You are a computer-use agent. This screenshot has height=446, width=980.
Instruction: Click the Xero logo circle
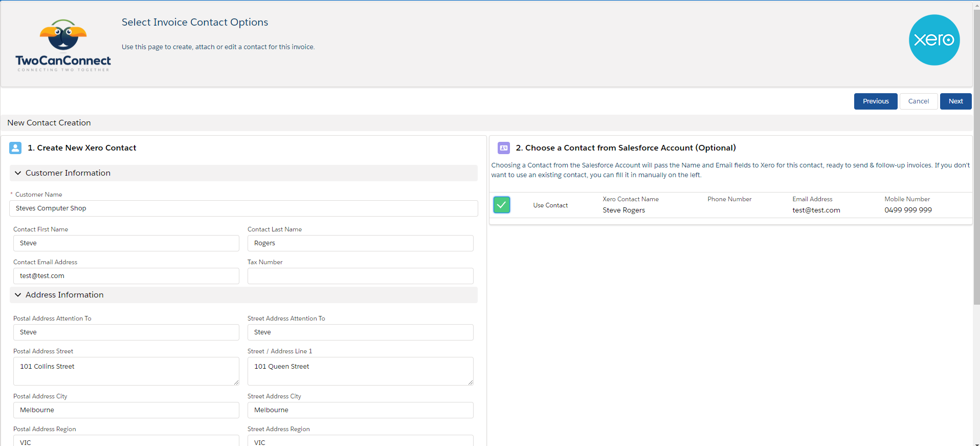(934, 40)
